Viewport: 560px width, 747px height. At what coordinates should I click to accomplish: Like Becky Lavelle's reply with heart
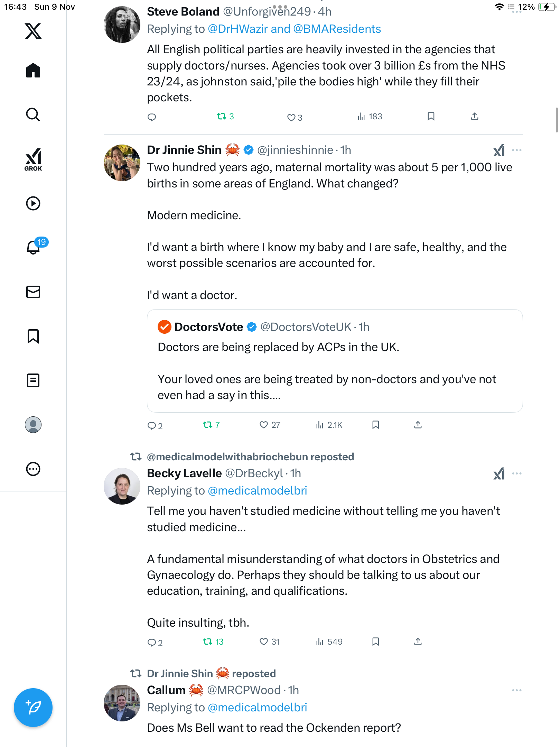tap(264, 642)
